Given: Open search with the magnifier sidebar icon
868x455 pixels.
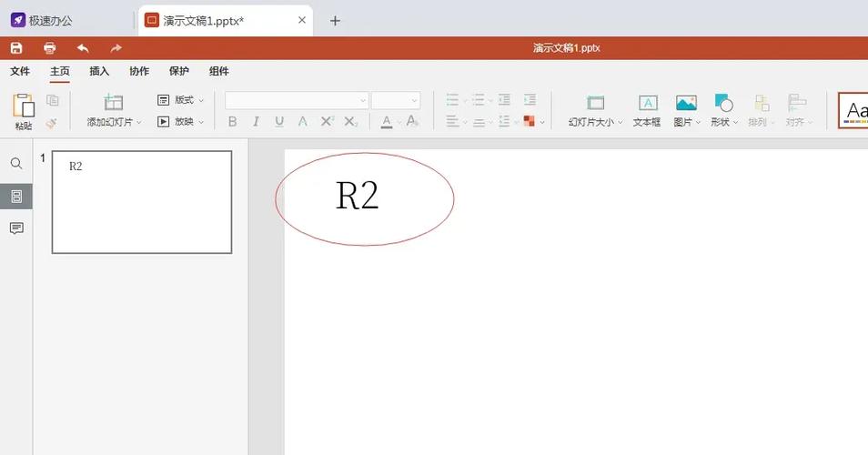Looking at the screenshot, I should [x=16, y=163].
